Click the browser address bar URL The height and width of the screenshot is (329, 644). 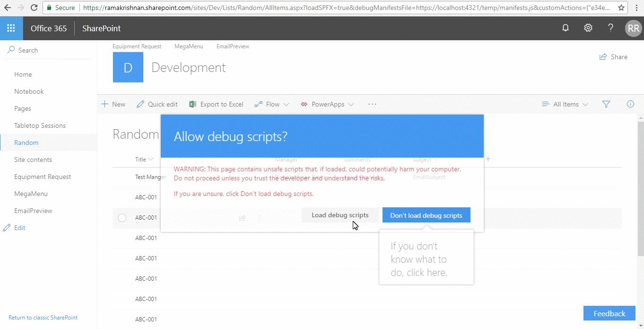(347, 8)
